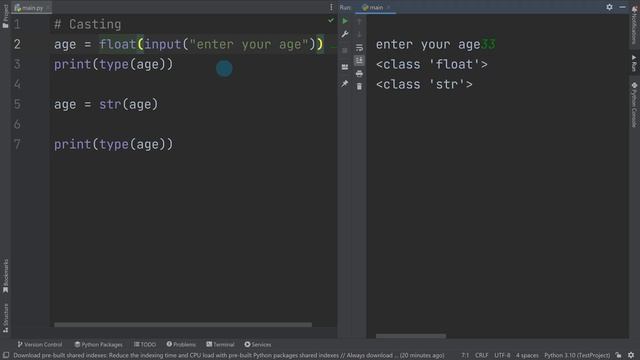Viewport: 640px width, 360px height.
Task: Select the main run tab
Action: (372, 7)
